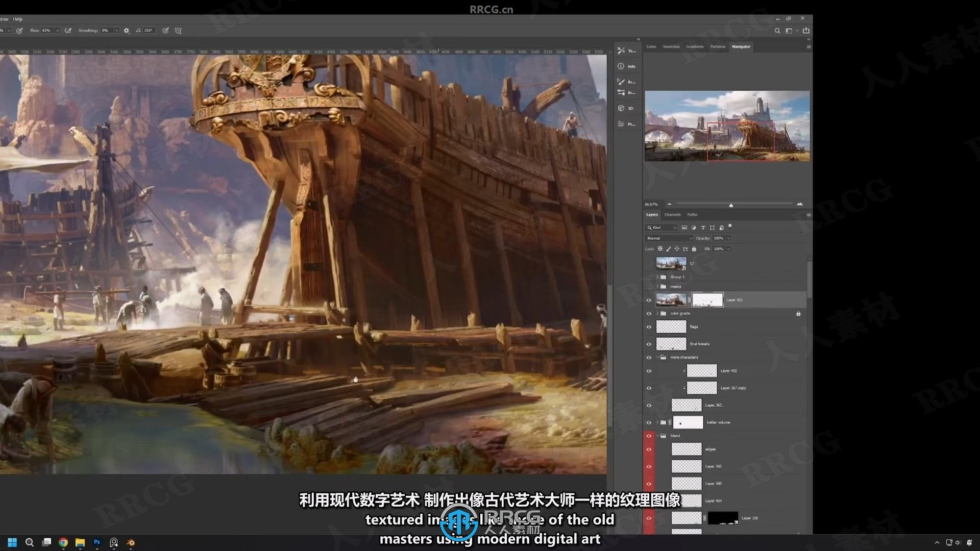Open the Help menu
The width and height of the screenshot is (980, 551).
coord(18,19)
